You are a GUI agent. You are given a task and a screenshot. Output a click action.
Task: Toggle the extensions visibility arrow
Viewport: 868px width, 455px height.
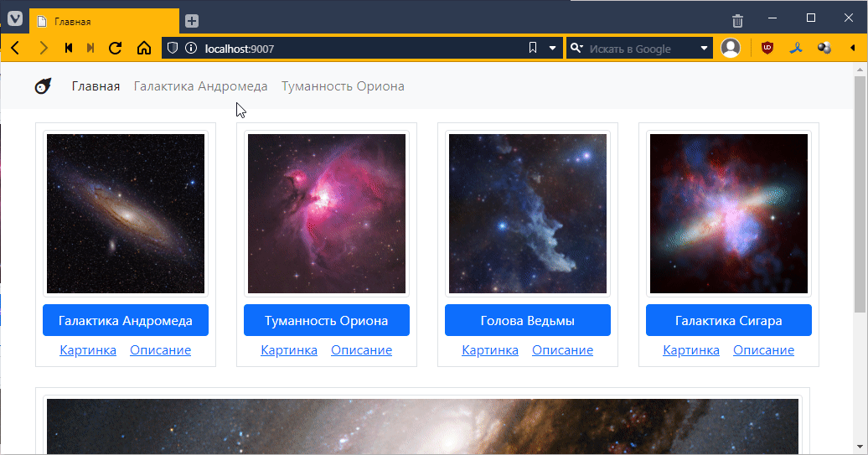click(853, 49)
